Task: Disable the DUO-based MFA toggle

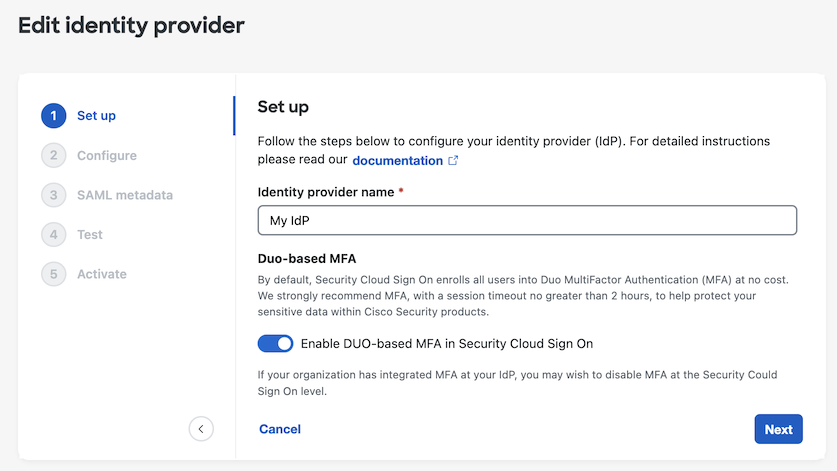Action: pyautogui.click(x=275, y=344)
